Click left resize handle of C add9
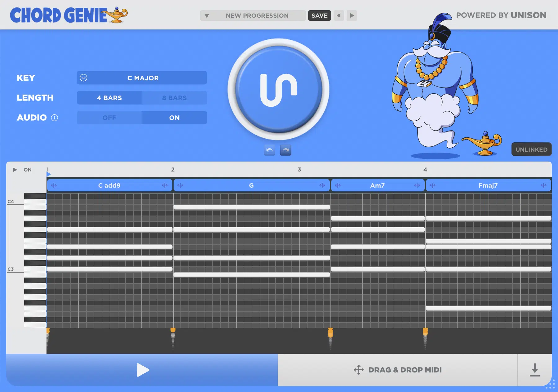558x392 pixels. pos(54,185)
